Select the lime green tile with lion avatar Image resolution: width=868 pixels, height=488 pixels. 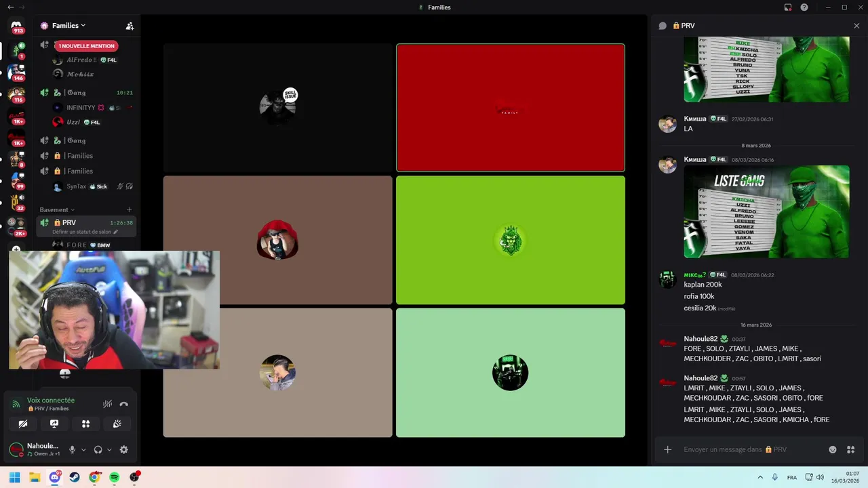[511, 240]
